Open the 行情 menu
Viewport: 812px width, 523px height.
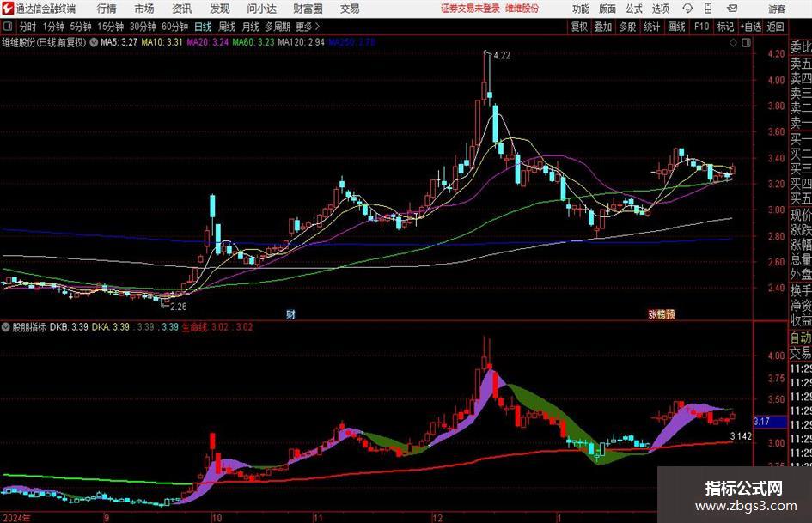pyautogui.click(x=107, y=9)
